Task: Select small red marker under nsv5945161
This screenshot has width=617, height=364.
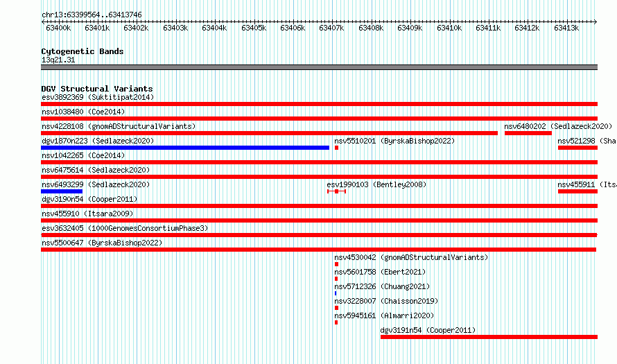Action: point(336,322)
